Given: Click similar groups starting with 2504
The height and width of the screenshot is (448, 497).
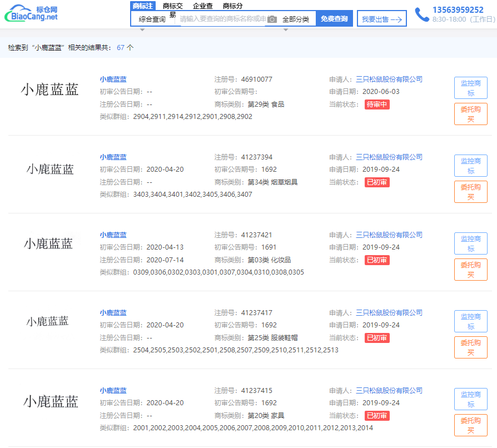Looking at the screenshot, I should coord(236,350).
